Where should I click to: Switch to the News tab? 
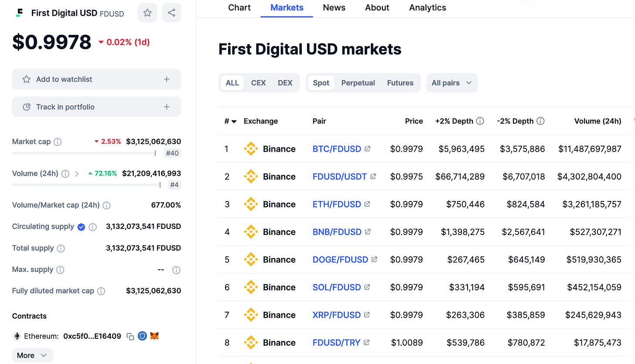334,8
